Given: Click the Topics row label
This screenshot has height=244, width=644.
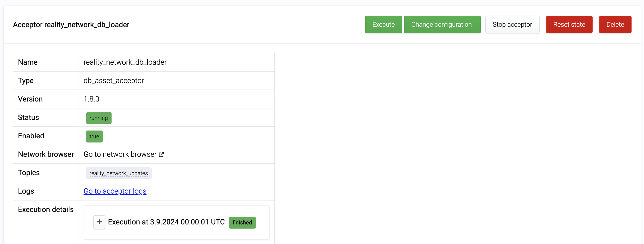Looking at the screenshot, I should [x=29, y=173].
